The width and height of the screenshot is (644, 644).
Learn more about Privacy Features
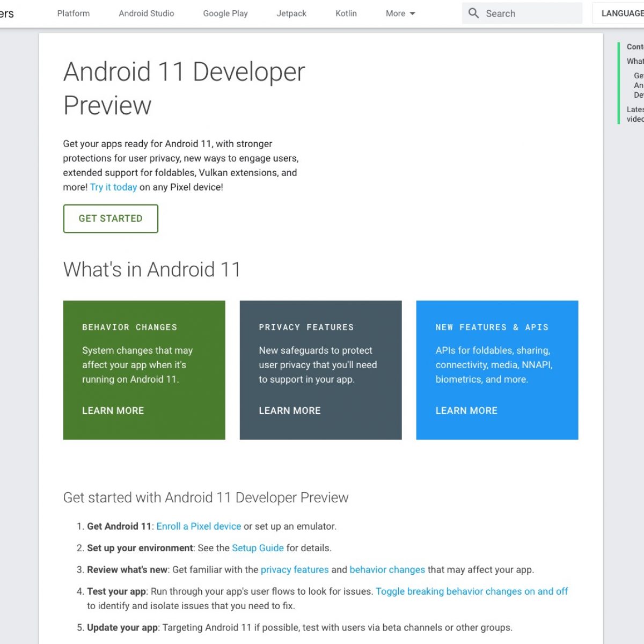pyautogui.click(x=290, y=411)
